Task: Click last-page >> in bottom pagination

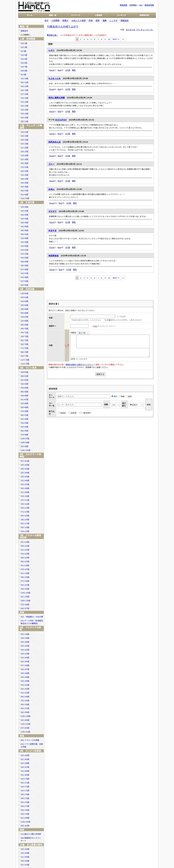Action: (x=123, y=278)
